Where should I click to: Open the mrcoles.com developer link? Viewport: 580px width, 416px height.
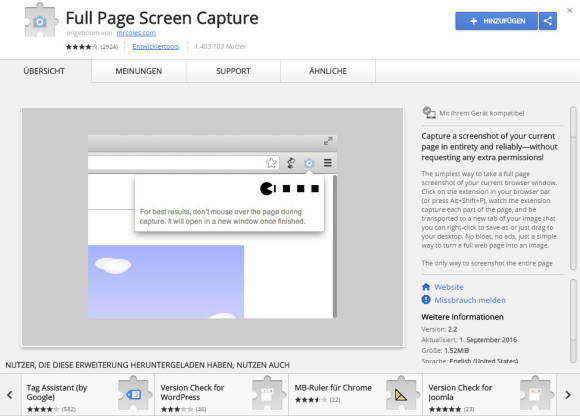pos(136,33)
